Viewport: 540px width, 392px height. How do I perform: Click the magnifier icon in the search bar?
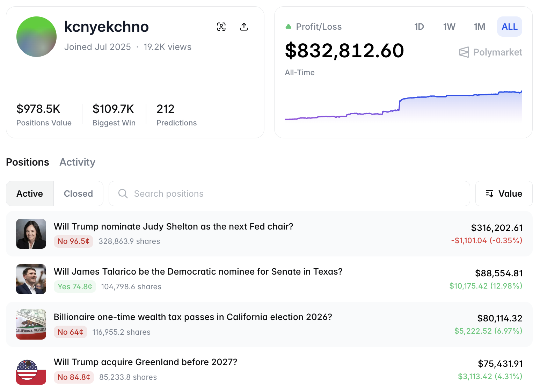[123, 193]
